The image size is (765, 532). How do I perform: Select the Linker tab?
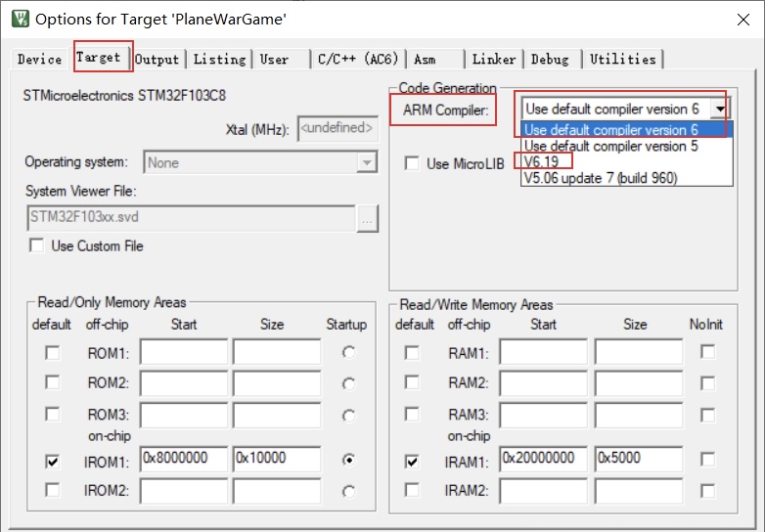pyautogui.click(x=494, y=60)
